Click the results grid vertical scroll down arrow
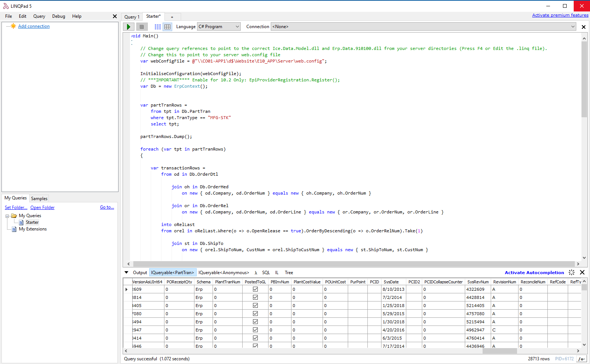 click(x=584, y=345)
